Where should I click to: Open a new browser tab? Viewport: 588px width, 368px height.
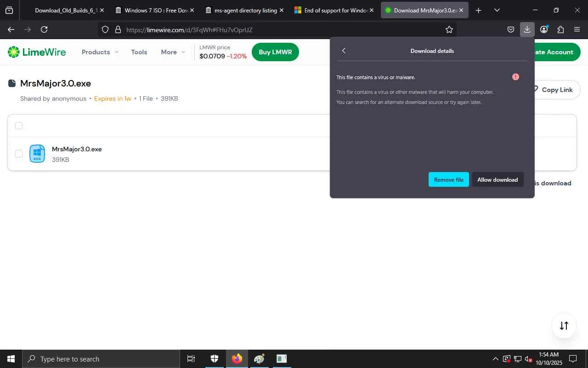[x=479, y=10]
